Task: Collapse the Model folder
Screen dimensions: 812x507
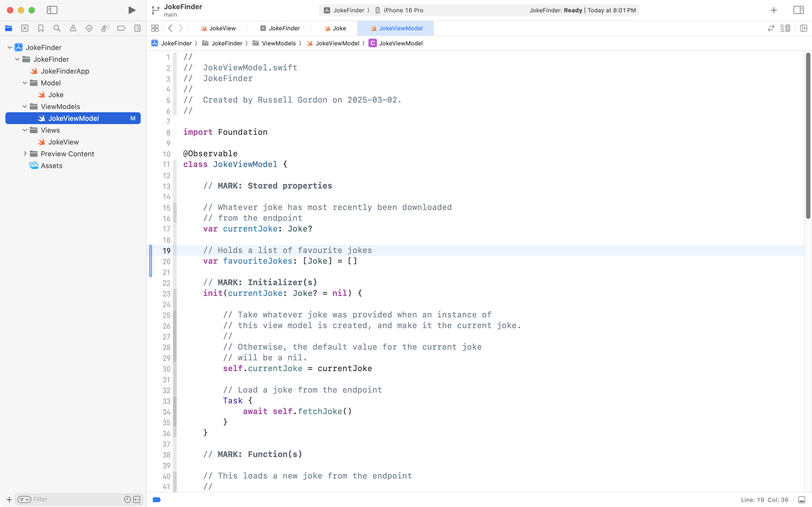Action: (25, 83)
